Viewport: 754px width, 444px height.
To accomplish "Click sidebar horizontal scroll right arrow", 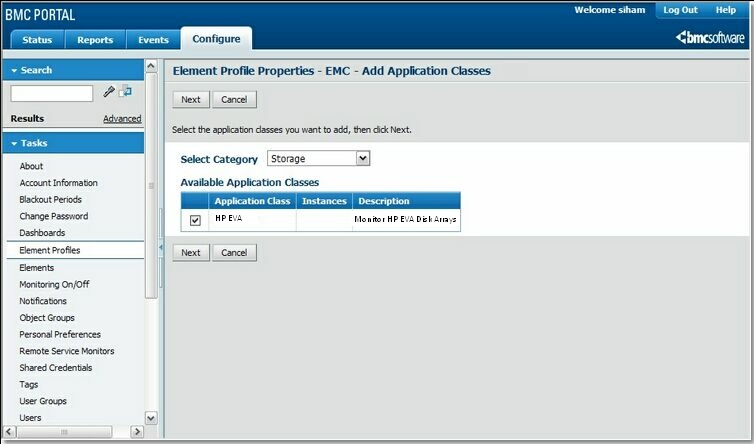I will 137,431.
